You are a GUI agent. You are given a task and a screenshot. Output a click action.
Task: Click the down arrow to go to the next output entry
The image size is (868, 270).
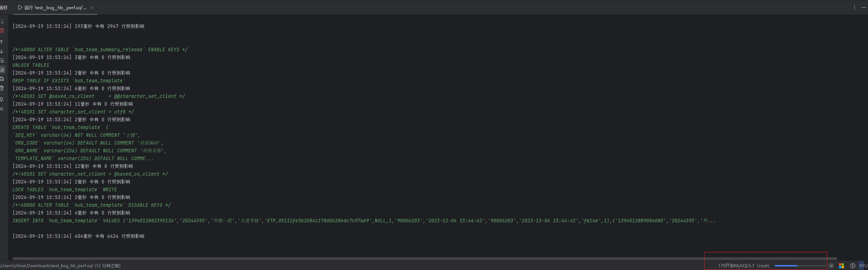(x=2, y=51)
